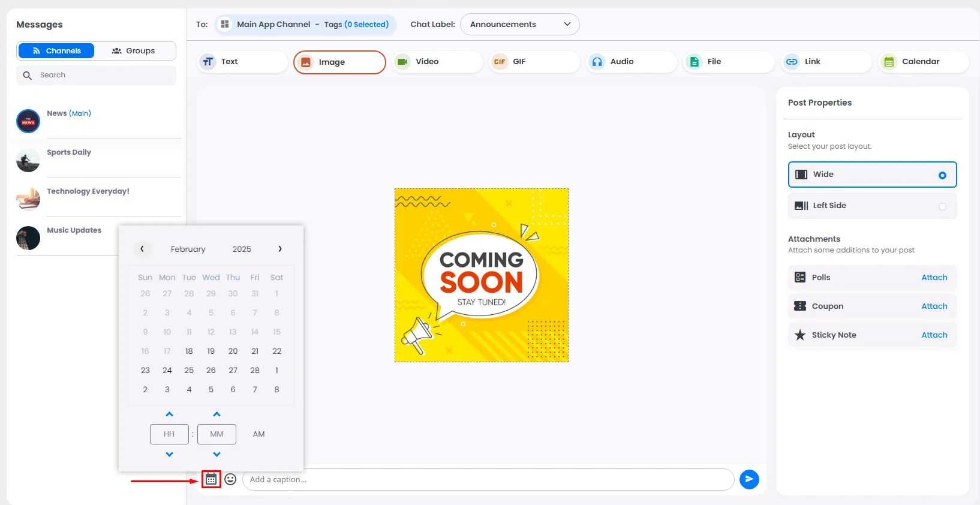
Task: Switch to the Groups tab
Action: [134, 51]
